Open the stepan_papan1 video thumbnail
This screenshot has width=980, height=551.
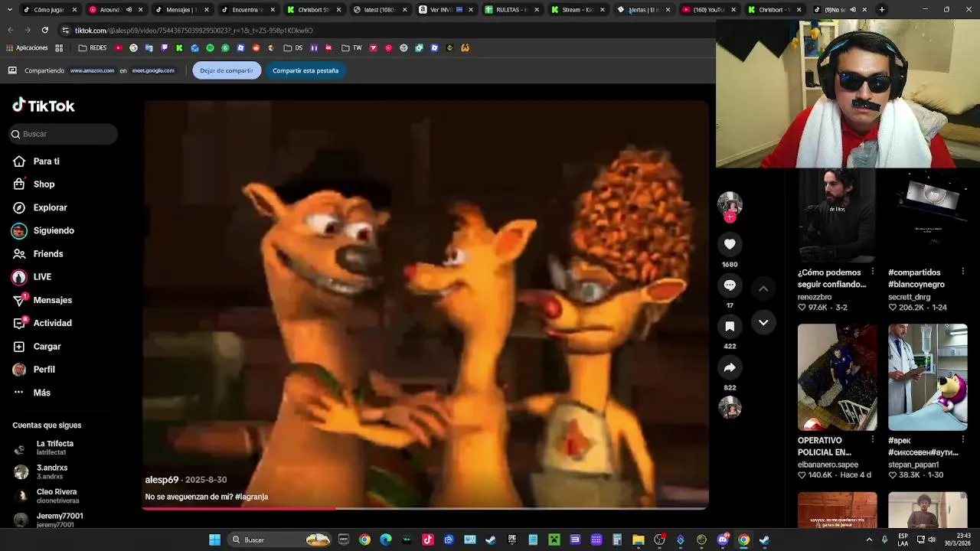927,377
